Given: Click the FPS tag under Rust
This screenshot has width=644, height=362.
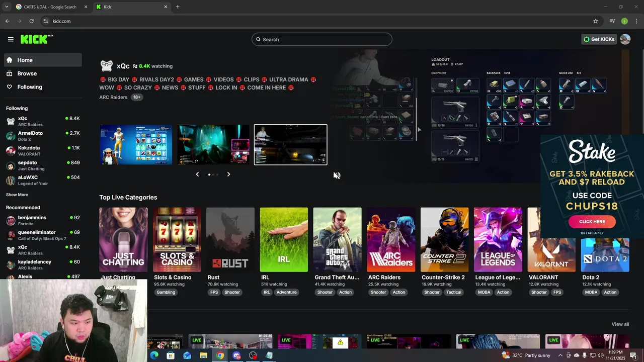Looking at the screenshot, I should coord(214,292).
